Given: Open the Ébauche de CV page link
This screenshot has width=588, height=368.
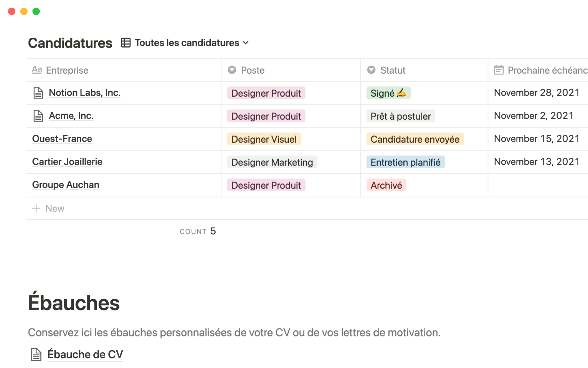Looking at the screenshot, I should pyautogui.click(x=85, y=354).
